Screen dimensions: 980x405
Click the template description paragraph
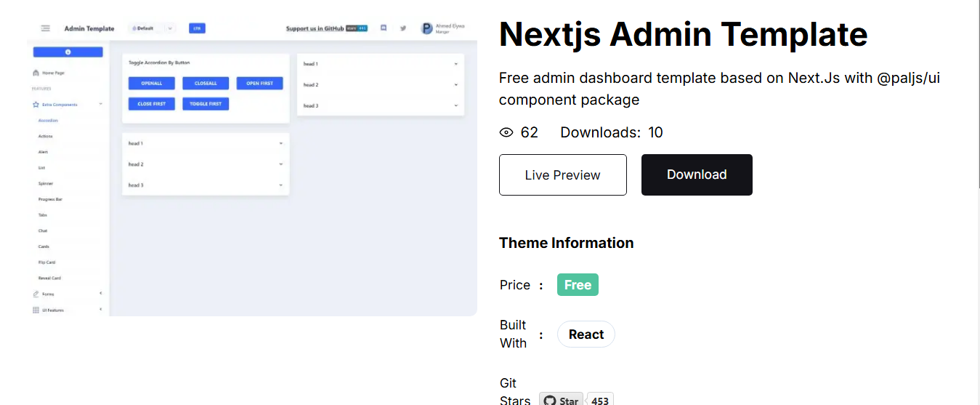[719, 89]
